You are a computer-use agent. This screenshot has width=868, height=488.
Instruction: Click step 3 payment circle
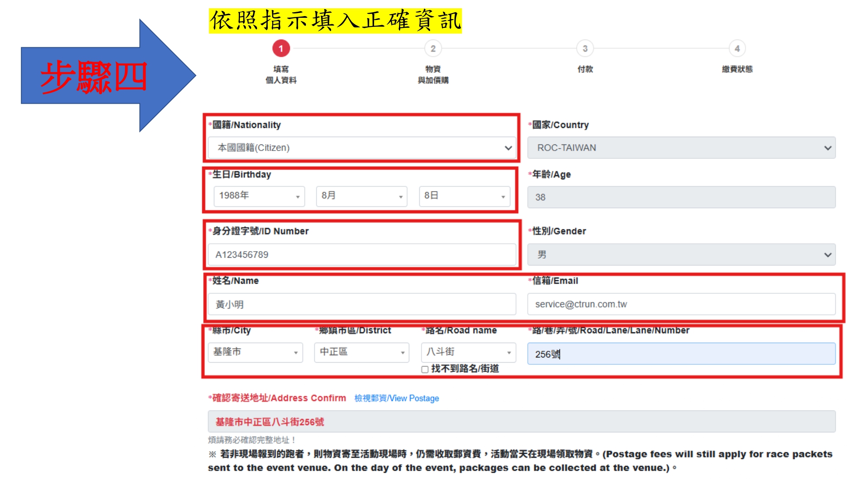point(585,49)
